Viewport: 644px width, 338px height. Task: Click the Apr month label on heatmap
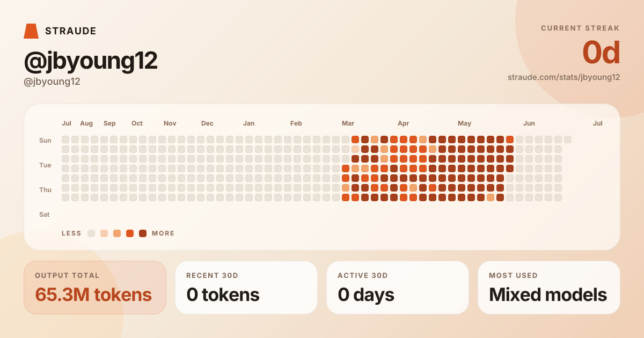pyautogui.click(x=404, y=123)
